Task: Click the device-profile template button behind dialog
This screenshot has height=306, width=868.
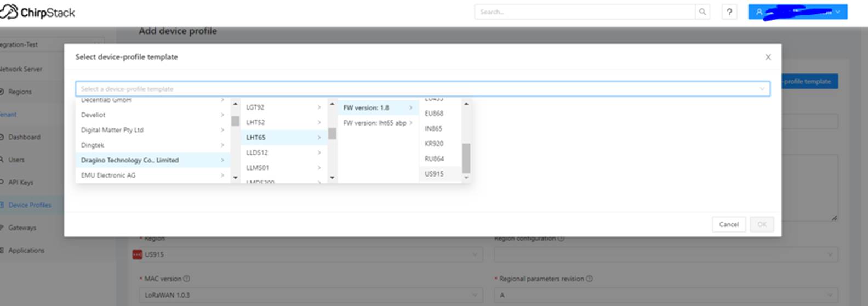Action: pos(809,81)
